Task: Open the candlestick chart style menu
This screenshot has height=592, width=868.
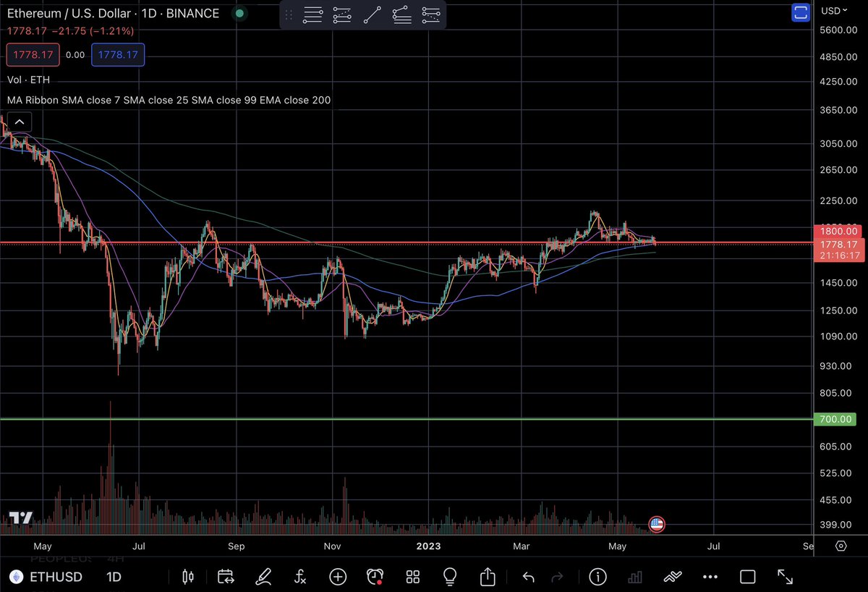Action: tap(188, 577)
